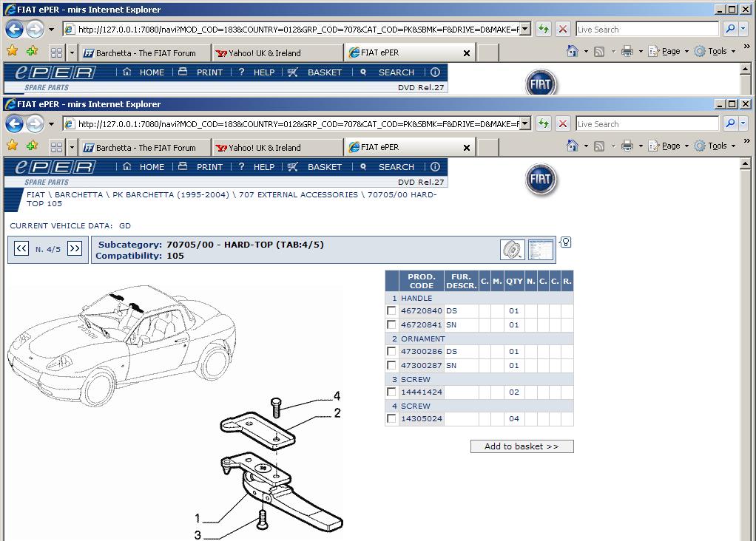
Task: Open Quick Tabs view in front window
Action: pyautogui.click(x=56, y=147)
